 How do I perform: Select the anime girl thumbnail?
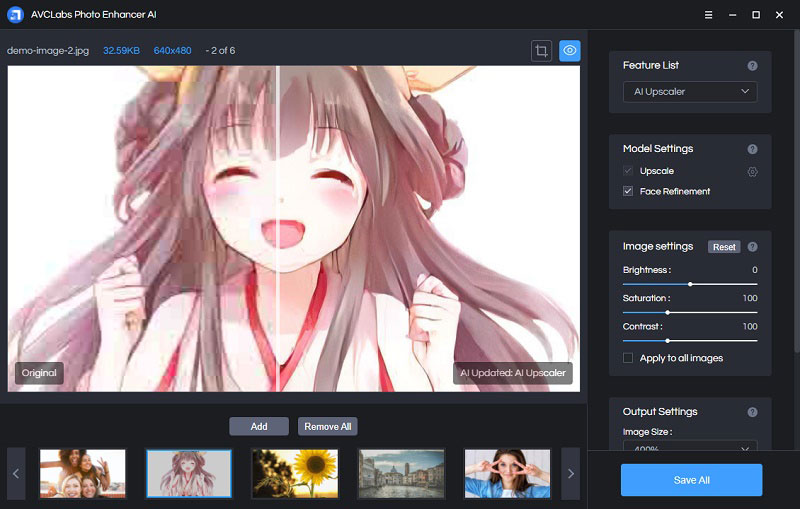[189, 473]
